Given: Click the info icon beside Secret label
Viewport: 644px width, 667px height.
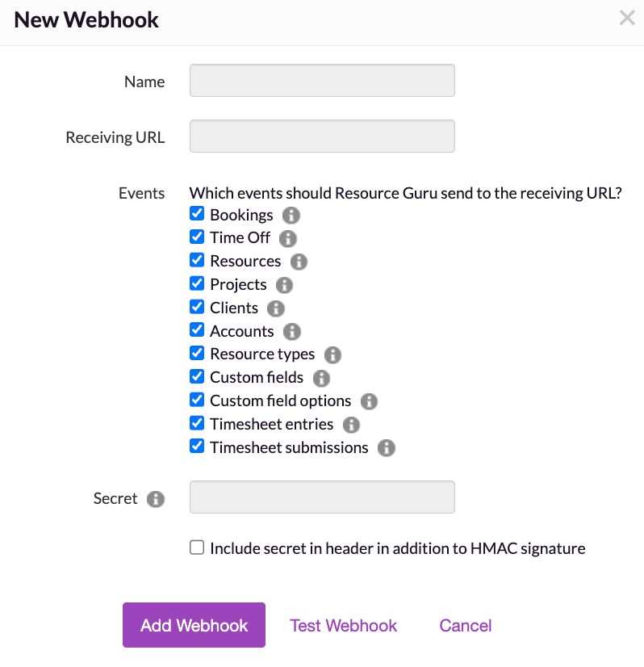Looking at the screenshot, I should coord(156,499).
